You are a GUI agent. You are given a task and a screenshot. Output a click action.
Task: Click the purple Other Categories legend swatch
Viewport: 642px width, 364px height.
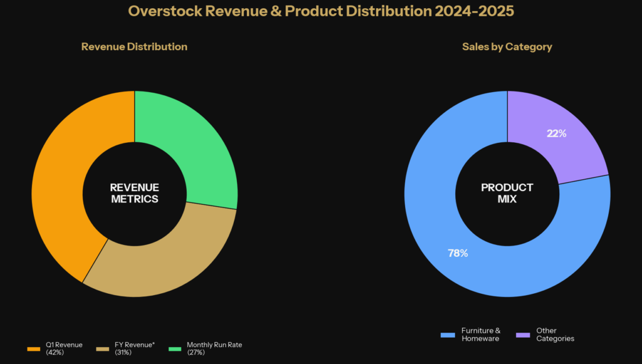pyautogui.click(x=523, y=335)
